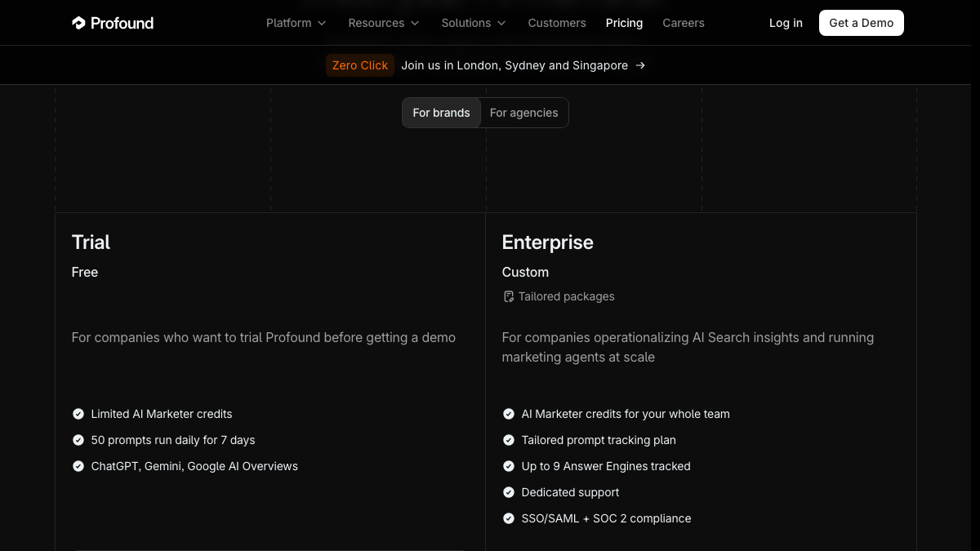
Task: Click the Trial plan description text
Action: click(x=264, y=337)
